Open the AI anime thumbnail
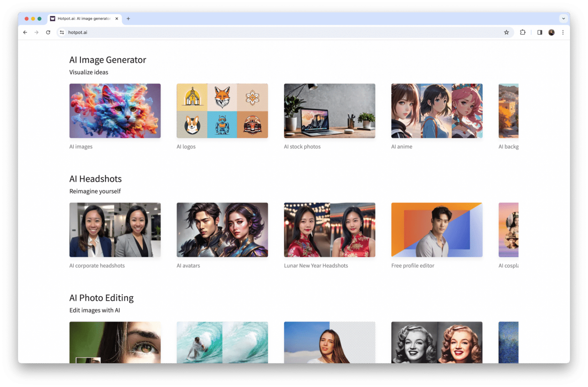Screen dimensions: 588x387 click(x=436, y=111)
